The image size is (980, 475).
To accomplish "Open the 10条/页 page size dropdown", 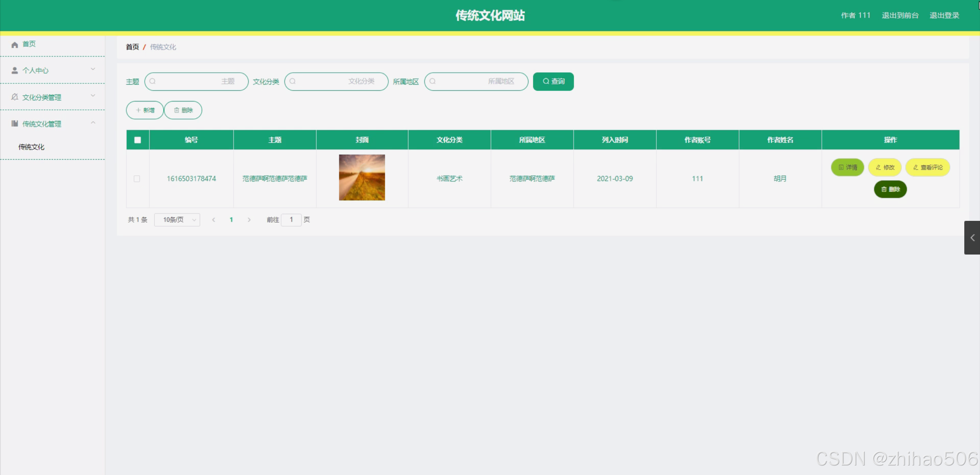I will [177, 220].
